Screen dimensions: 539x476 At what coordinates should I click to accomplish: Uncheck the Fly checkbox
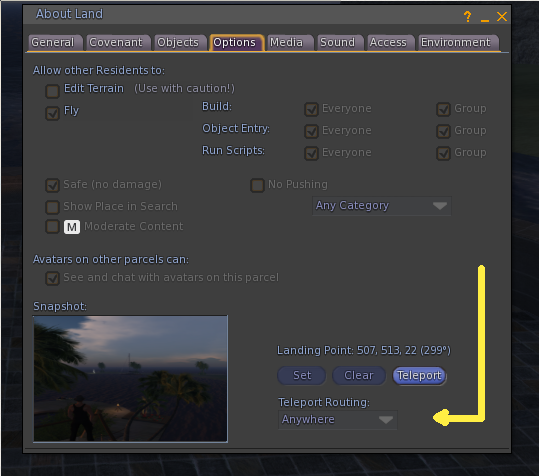point(52,113)
